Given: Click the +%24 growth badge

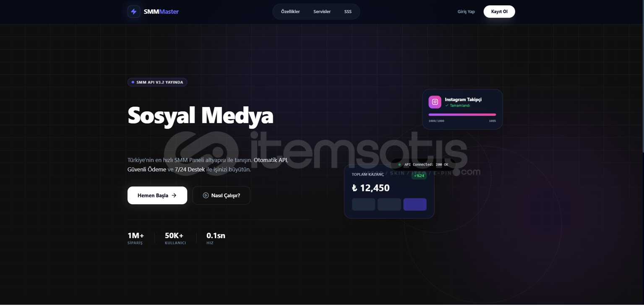Looking at the screenshot, I should tap(419, 176).
